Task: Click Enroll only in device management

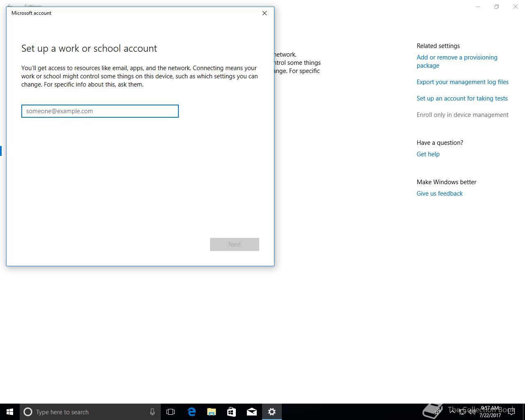Action: tap(463, 115)
